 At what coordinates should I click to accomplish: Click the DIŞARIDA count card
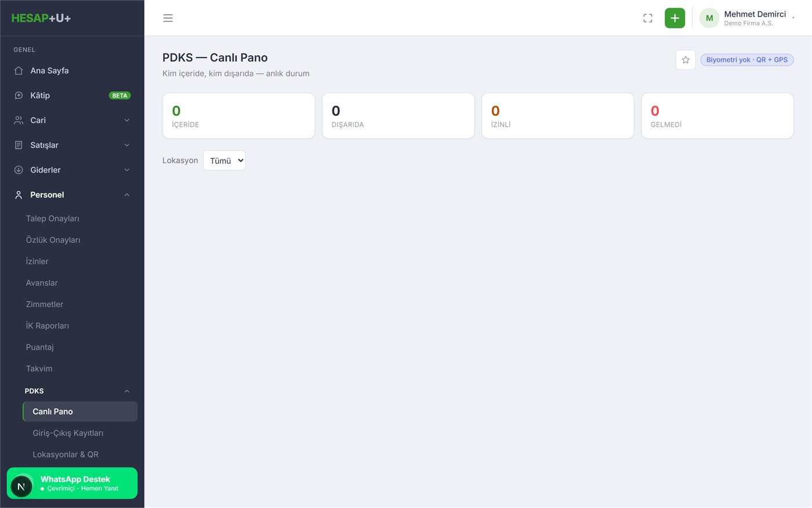tap(398, 116)
